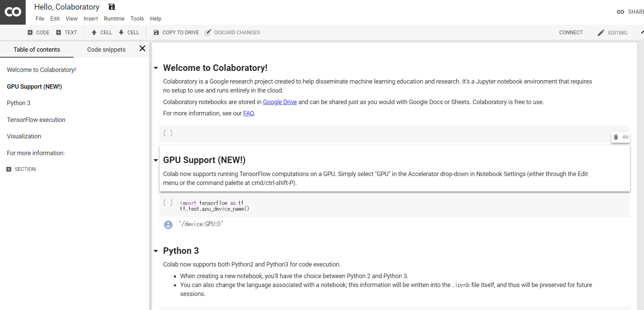The width and height of the screenshot is (644, 310).
Task: Select For more information: entry
Action: coord(36,153)
